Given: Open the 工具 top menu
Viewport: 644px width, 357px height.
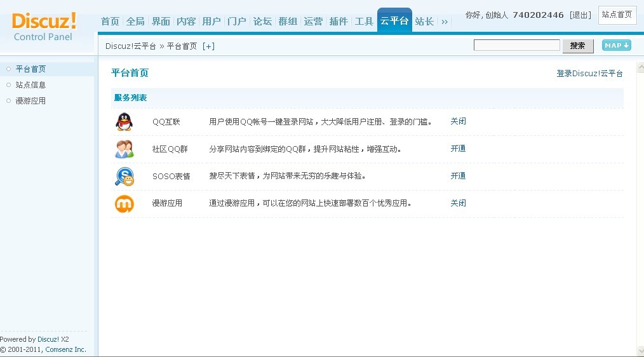Looking at the screenshot, I should 364,22.
